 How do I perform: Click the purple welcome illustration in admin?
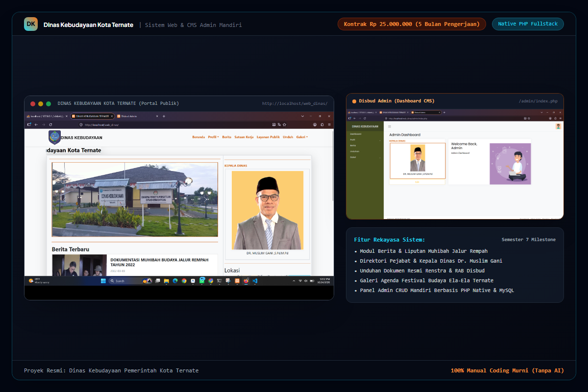(510, 164)
